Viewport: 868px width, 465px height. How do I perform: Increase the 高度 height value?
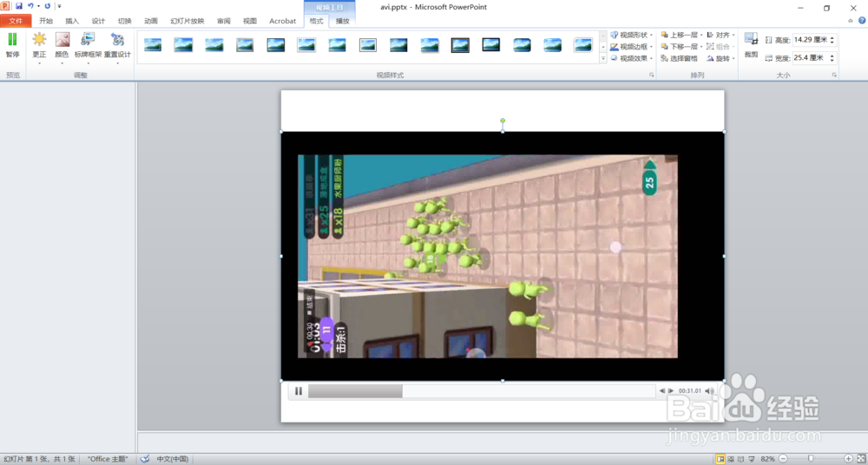click(832, 37)
